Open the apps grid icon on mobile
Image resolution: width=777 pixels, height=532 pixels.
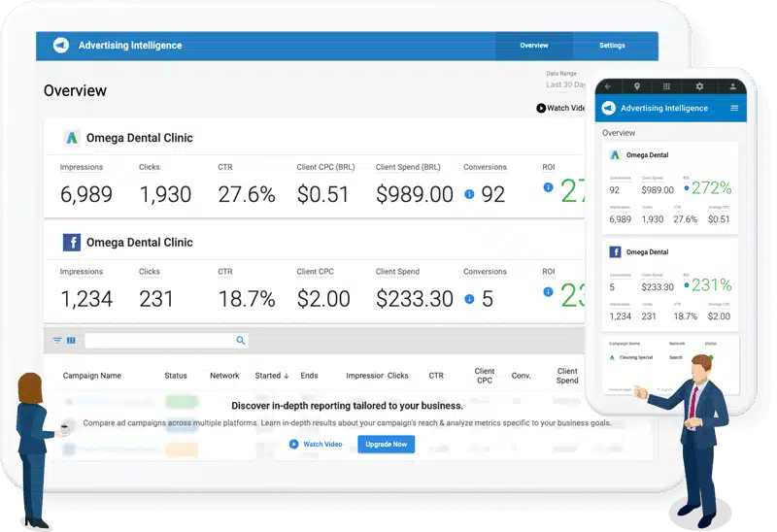(668, 86)
